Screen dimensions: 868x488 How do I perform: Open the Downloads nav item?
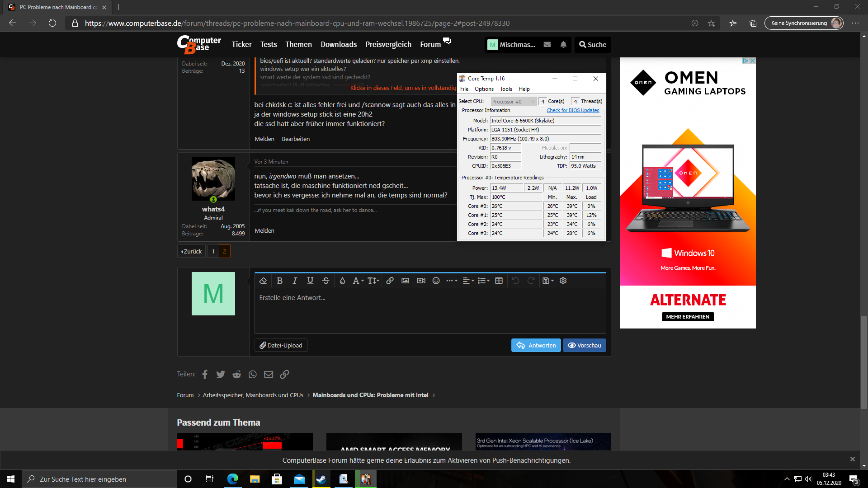(x=339, y=44)
